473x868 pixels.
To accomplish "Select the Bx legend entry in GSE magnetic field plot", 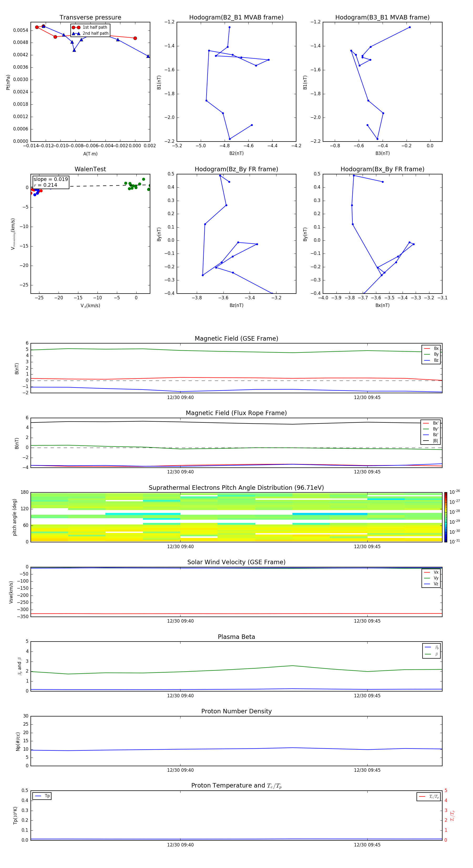I will point(431,349).
